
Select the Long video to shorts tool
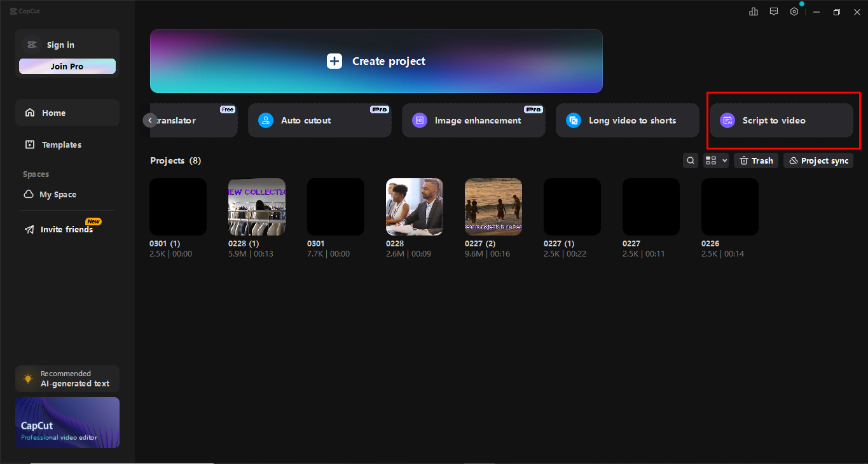click(626, 120)
